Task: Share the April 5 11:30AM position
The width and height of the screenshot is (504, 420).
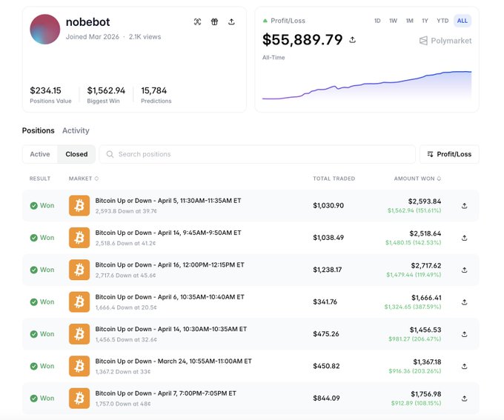Action: tap(464, 206)
